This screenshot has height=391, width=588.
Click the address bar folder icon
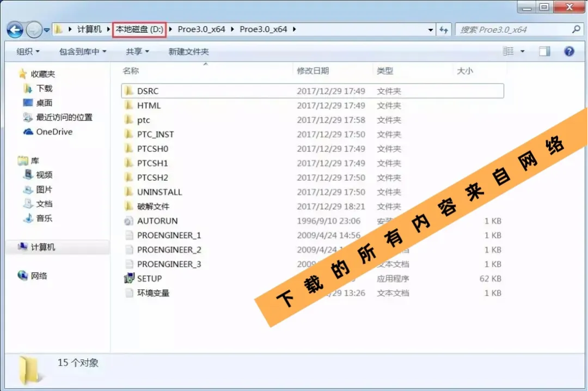coord(58,29)
